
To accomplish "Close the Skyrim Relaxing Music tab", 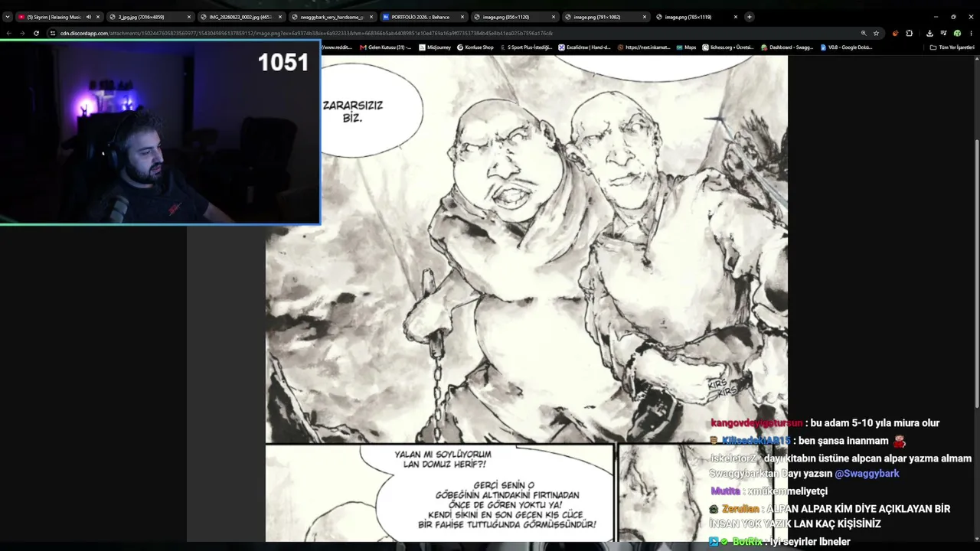I will [97, 17].
